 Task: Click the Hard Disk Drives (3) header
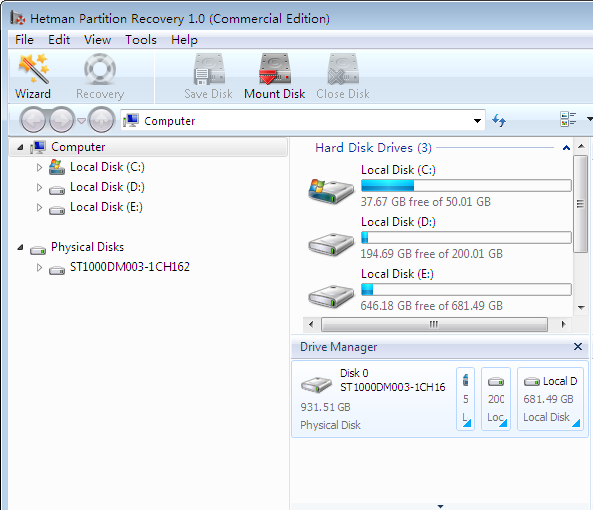[x=373, y=147]
